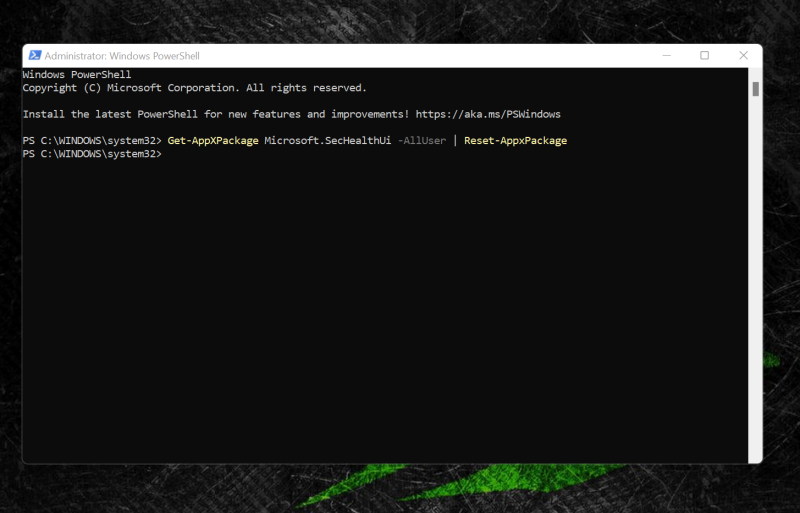Click the "Administrator: Windows PowerShell" title text
This screenshot has height=513, width=800.
[x=122, y=56]
